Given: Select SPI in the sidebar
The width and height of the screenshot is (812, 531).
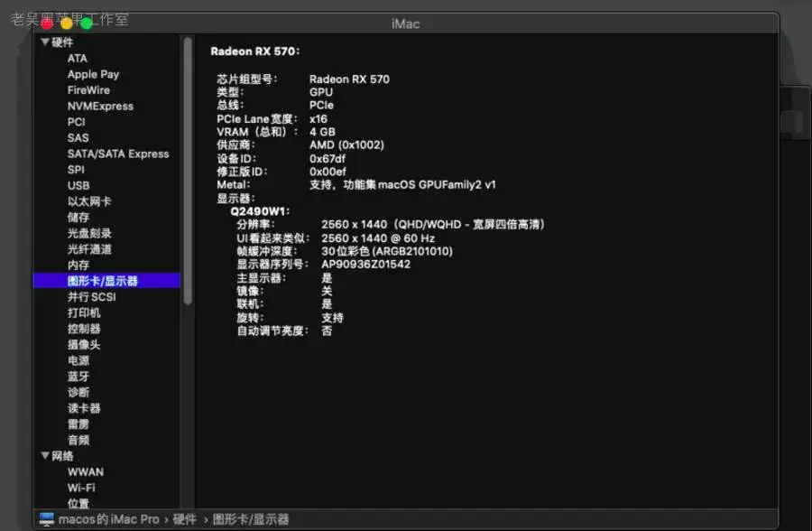Looking at the screenshot, I should (x=76, y=170).
